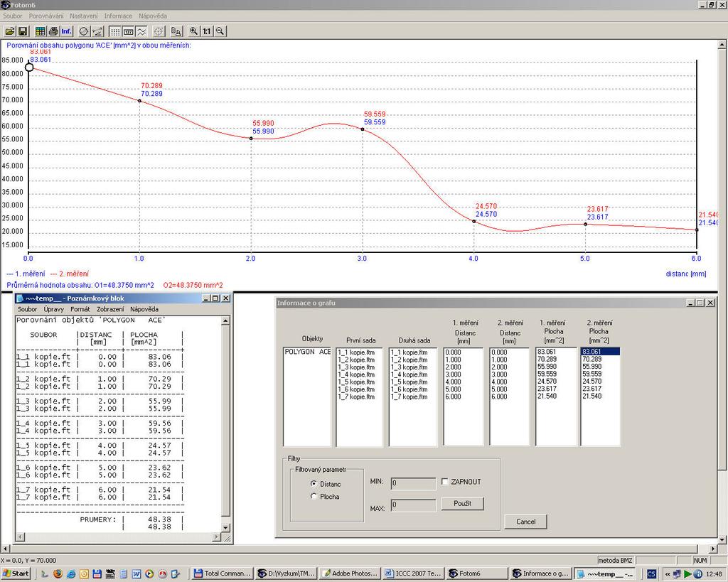The height and width of the screenshot is (582, 728).
Task: Open the Soubor menu in Fotom6
Action: 13,16
